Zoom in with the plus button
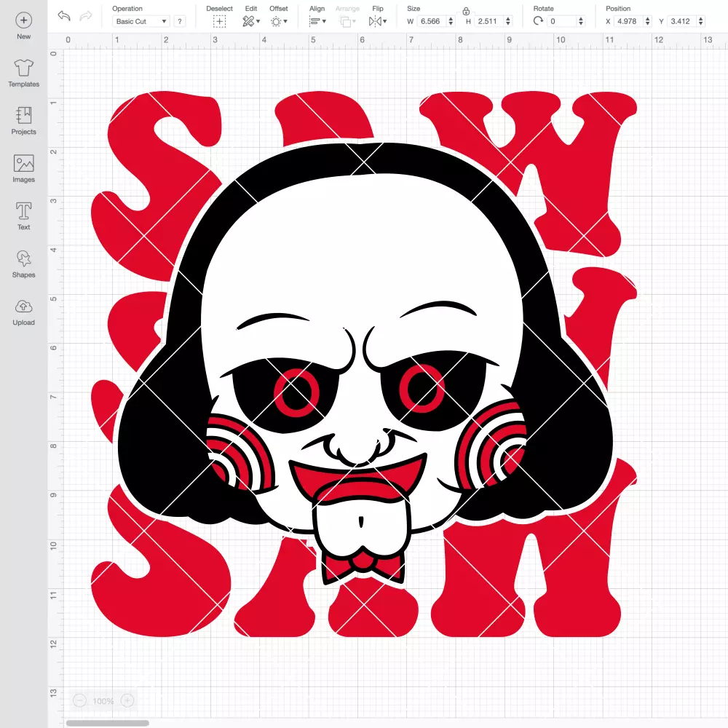Screen dimensions: 728x728 (127, 700)
